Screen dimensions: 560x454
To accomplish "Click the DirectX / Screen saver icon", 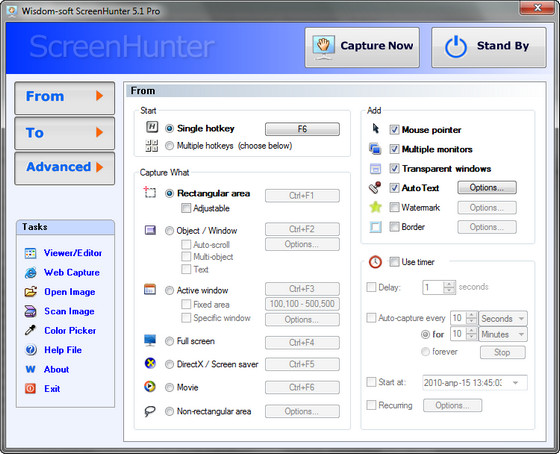I will 150,364.
